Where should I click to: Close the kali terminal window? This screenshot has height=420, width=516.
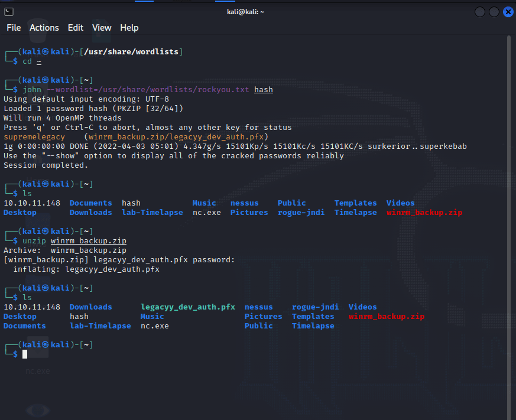point(508,12)
